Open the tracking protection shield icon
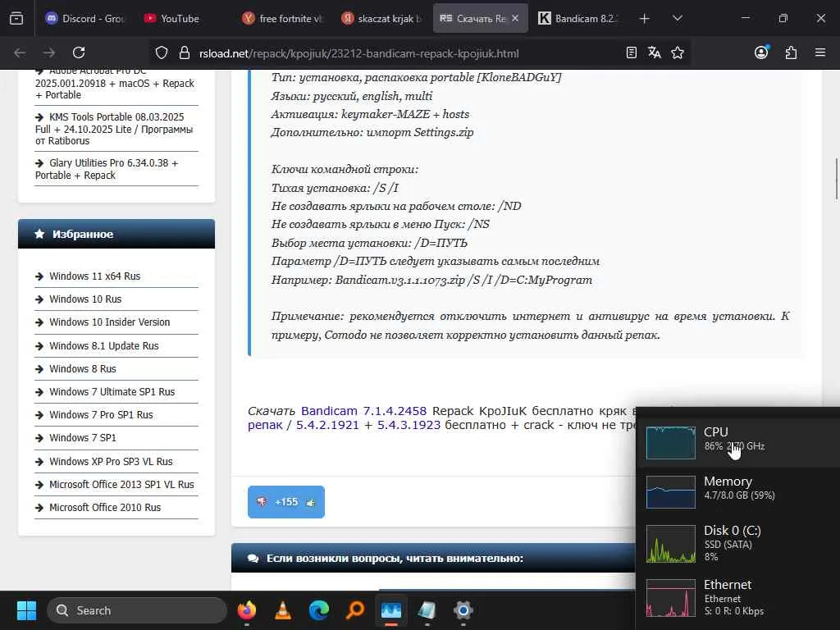The height and width of the screenshot is (630, 840). 162,53
